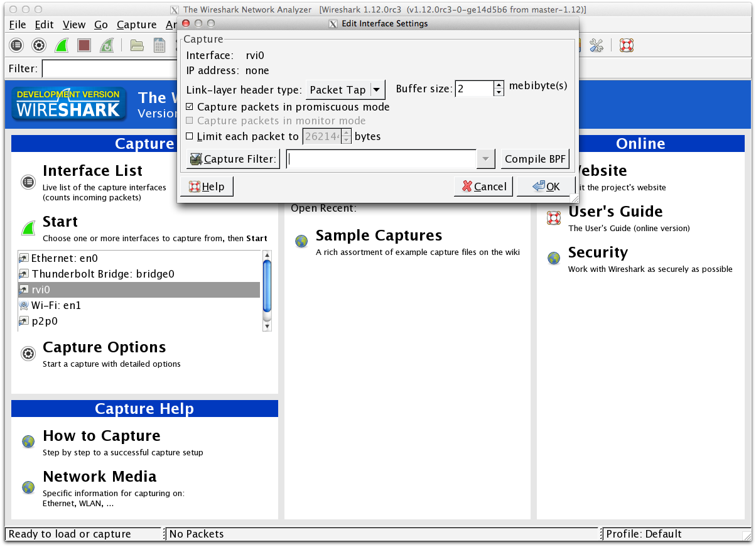Expand the capture filter history dropdown arrow
The height and width of the screenshot is (547, 756).
[486, 160]
